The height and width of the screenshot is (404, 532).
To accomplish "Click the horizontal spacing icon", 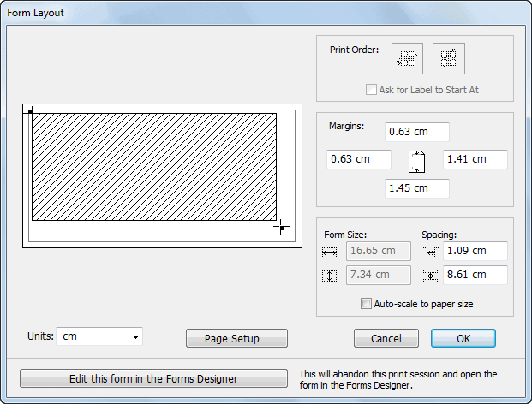I will click(x=431, y=253).
